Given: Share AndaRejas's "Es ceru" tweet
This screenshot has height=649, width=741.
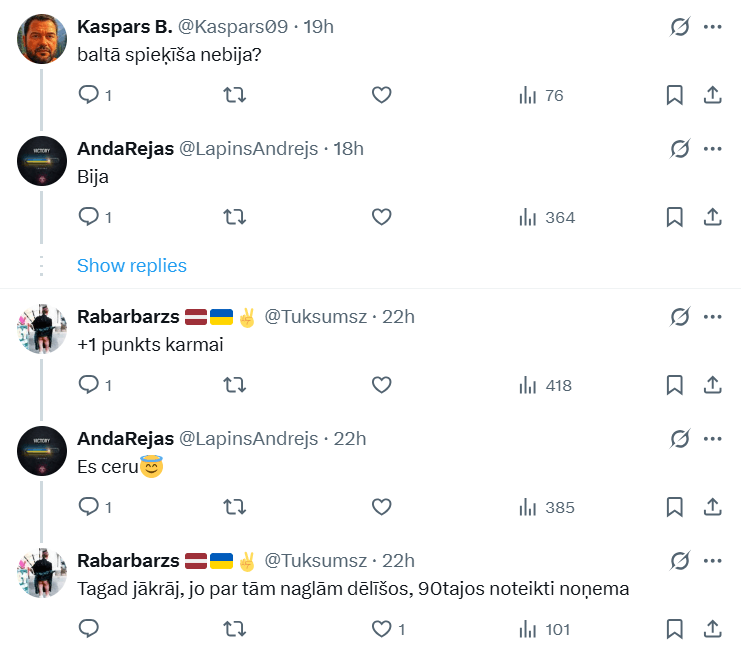Looking at the screenshot, I should 713,507.
